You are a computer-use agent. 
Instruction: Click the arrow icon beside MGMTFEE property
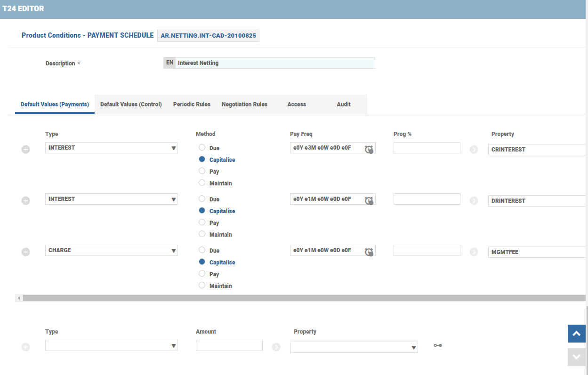point(474,252)
